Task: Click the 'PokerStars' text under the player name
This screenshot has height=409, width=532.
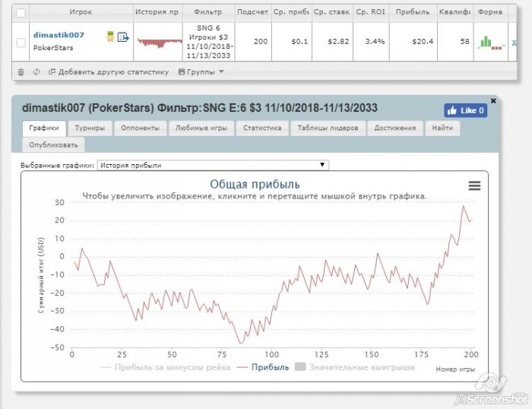Action: 53,48
